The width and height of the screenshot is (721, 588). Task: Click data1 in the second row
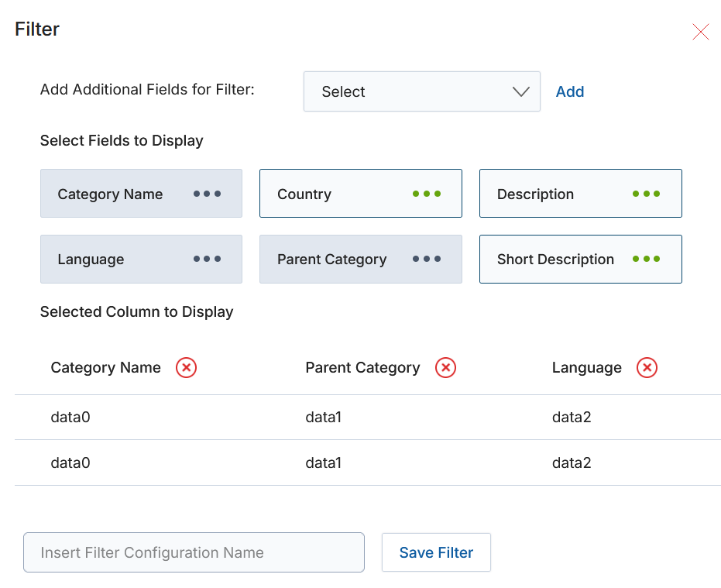tap(324, 462)
